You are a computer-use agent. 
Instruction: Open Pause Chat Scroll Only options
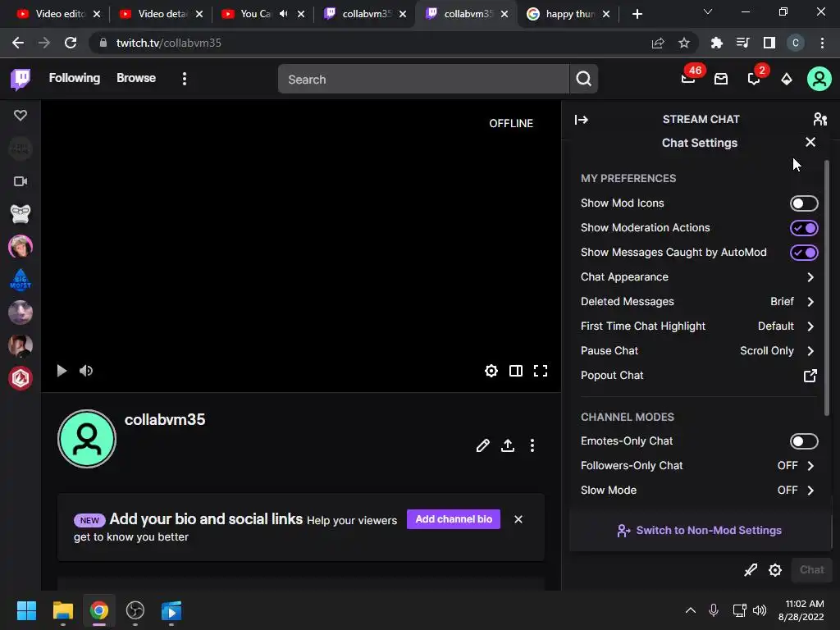click(698, 351)
